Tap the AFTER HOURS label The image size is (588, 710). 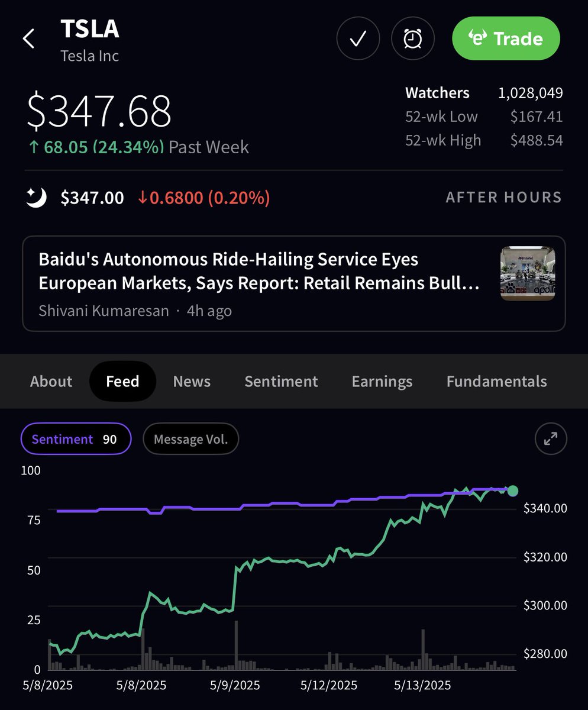coord(503,198)
